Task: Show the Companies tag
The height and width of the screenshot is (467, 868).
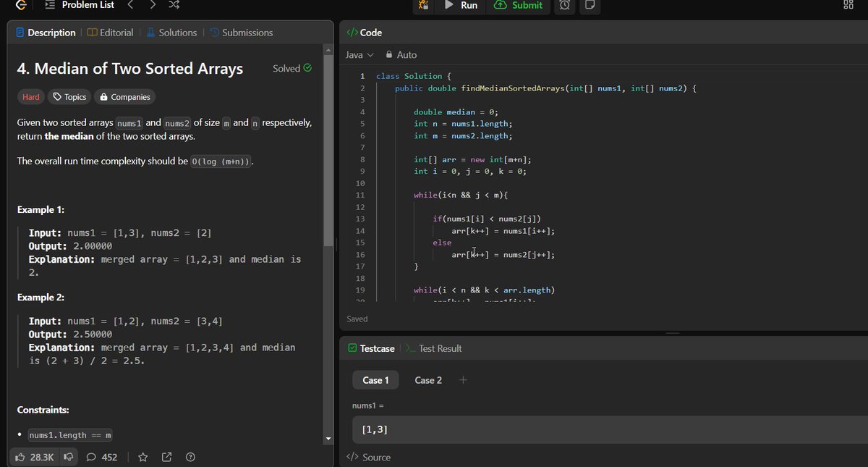Action: coord(125,97)
